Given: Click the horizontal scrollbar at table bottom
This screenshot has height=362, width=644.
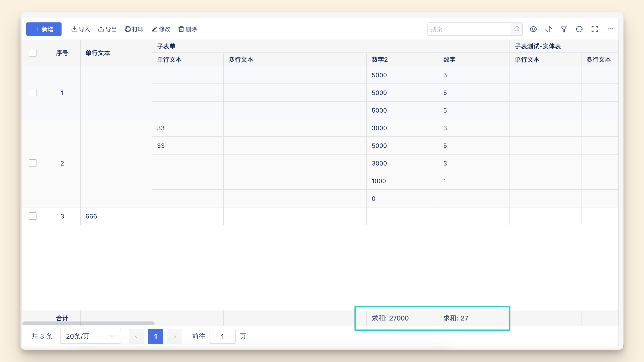Looking at the screenshot, I should (88, 323).
